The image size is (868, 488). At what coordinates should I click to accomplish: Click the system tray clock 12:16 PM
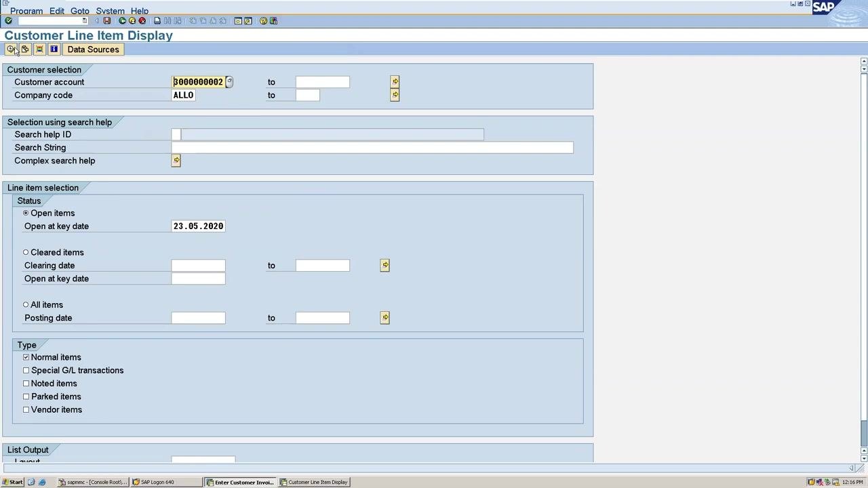point(852,482)
